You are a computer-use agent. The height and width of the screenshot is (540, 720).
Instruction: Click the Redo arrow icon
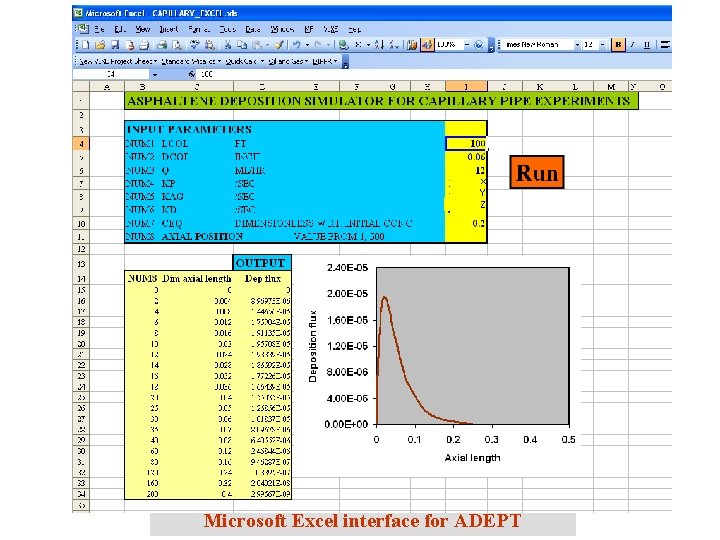point(318,45)
